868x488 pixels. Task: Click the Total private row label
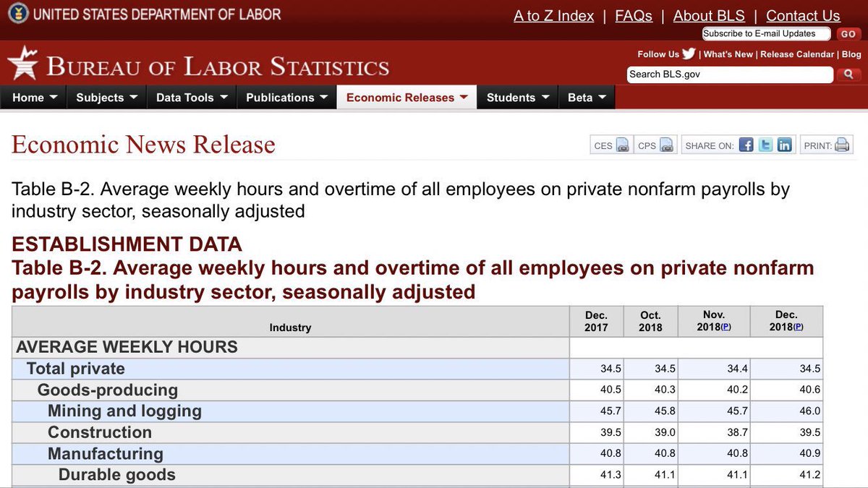point(75,369)
